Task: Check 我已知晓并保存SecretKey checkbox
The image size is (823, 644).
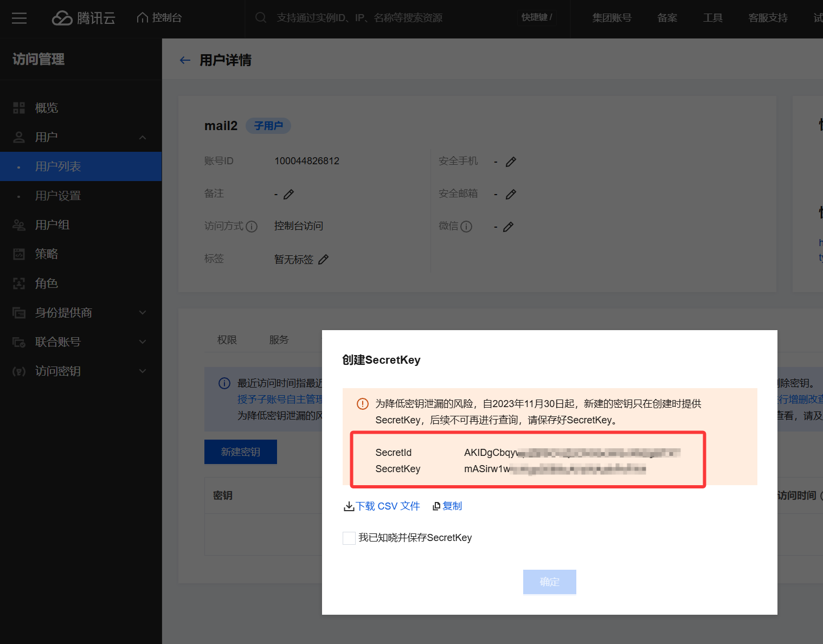Action: (349, 538)
